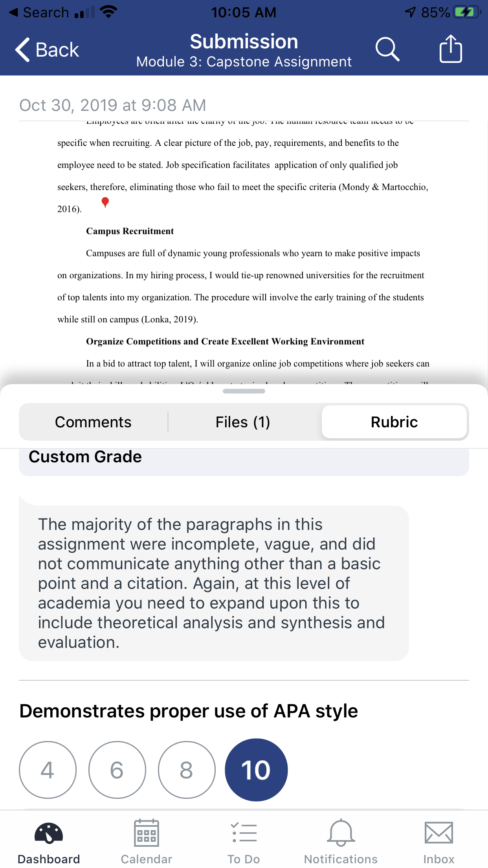The width and height of the screenshot is (488, 868).
Task: Tap the red annotation pin in document
Action: pyautogui.click(x=105, y=202)
